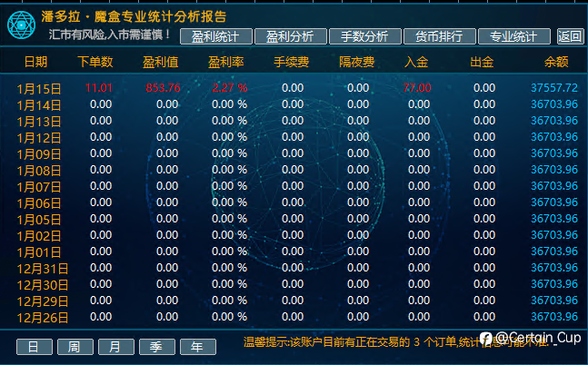Screen dimensions: 588x365
Task: Click the 汇市有风险,入市需谨慎 notice
Action: click(109, 35)
